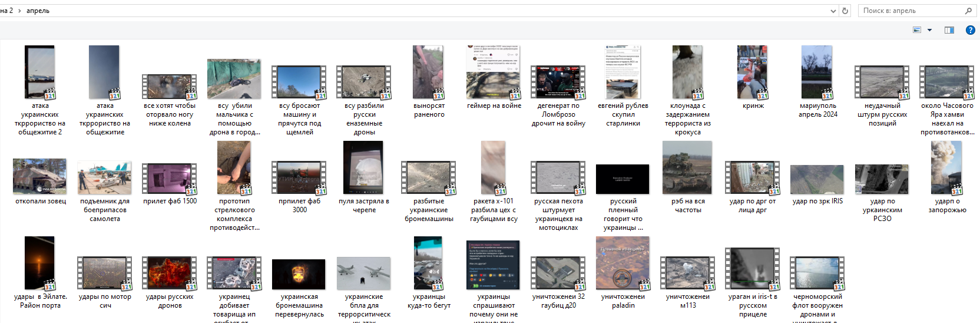Select file 'ракета х-101 разбила цех'

point(494,182)
